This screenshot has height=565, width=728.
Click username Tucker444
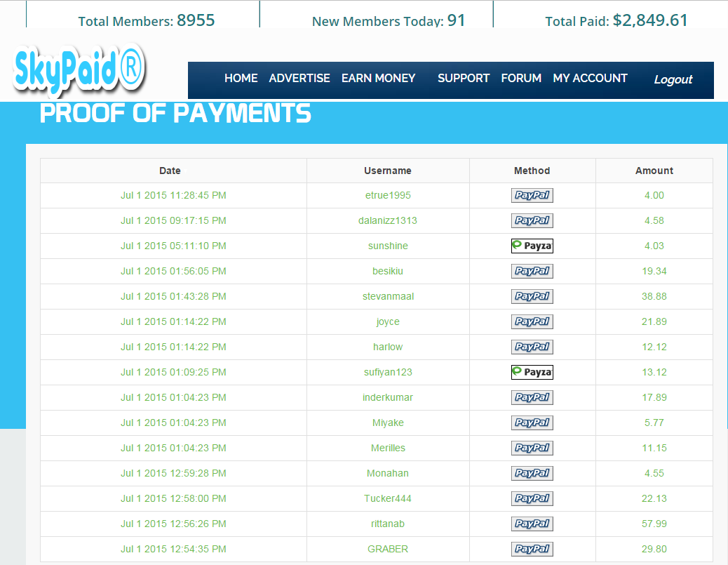388,498
